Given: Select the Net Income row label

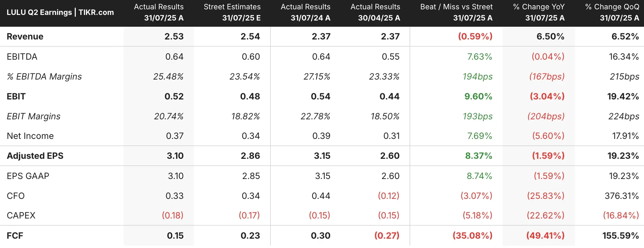Looking at the screenshot, I should pos(30,136).
